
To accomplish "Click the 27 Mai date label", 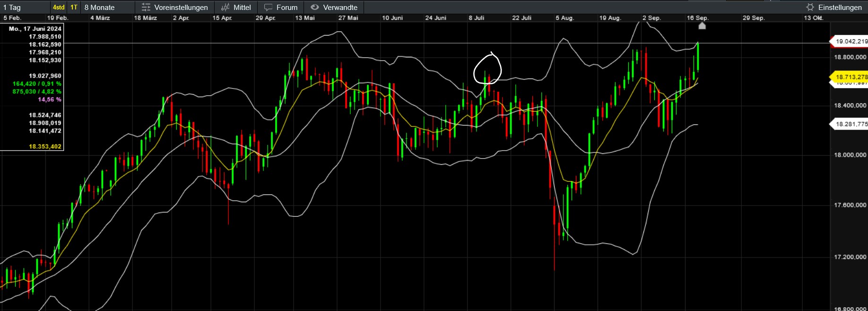I will 348,18.
